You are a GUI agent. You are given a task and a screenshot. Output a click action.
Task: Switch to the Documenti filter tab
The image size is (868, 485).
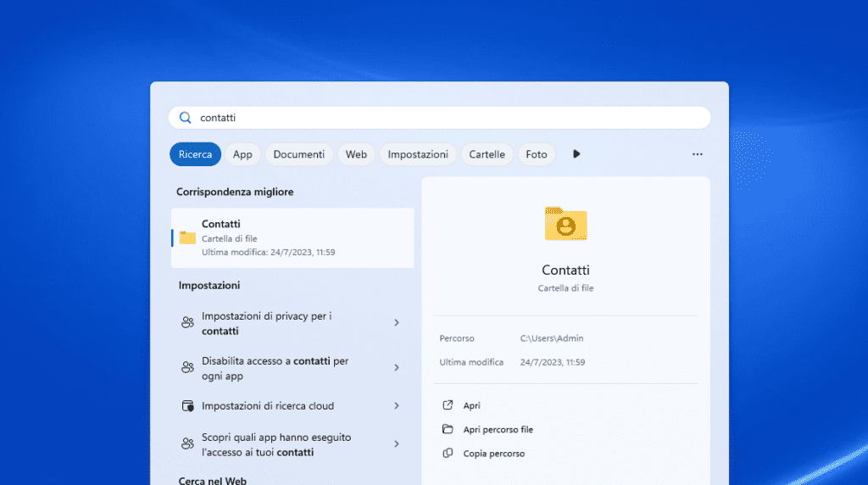click(x=299, y=154)
